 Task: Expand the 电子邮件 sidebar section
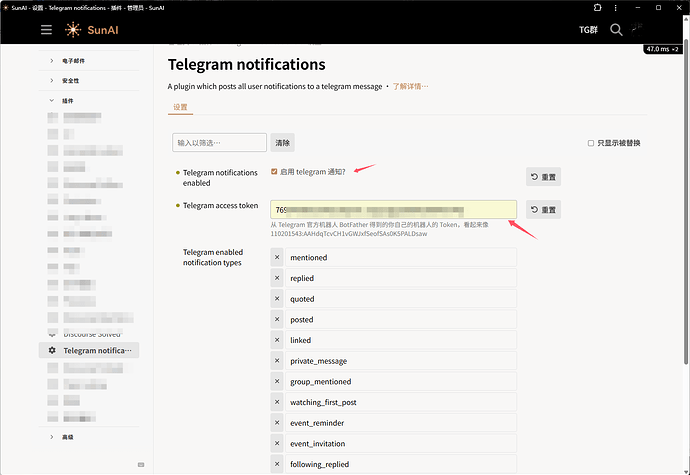pyautogui.click(x=52, y=62)
